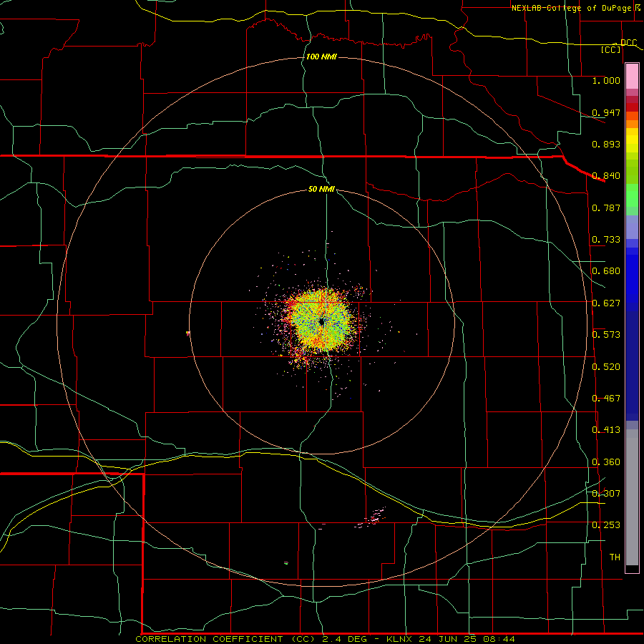Click the 0.627 scale value
Screen dimensions: 644x644
(606, 303)
